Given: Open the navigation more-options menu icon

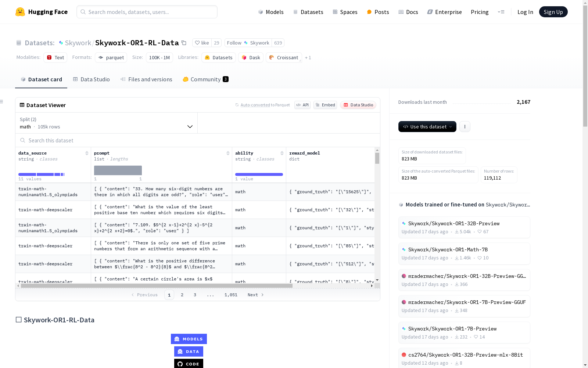Looking at the screenshot, I should pyautogui.click(x=501, y=12).
